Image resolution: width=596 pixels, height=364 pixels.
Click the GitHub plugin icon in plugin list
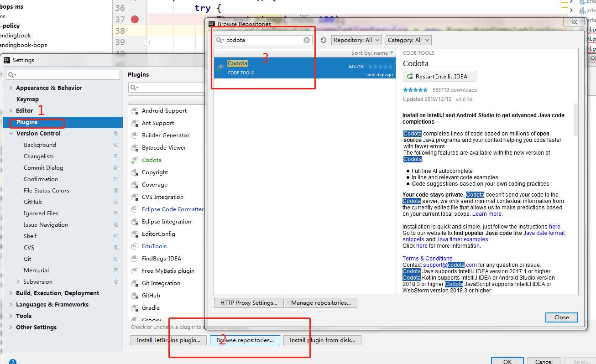pos(135,296)
